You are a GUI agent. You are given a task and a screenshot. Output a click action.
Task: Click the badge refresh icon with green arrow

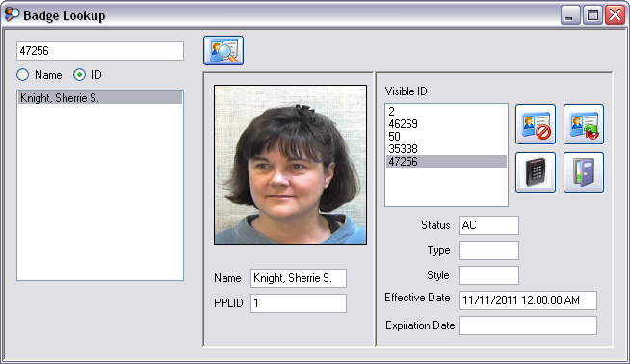pos(584,124)
